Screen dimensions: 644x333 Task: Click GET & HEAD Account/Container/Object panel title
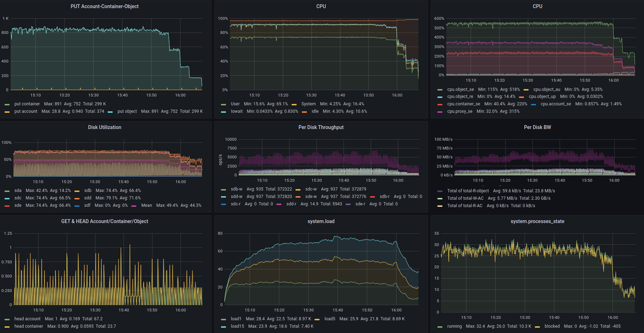[x=105, y=221]
